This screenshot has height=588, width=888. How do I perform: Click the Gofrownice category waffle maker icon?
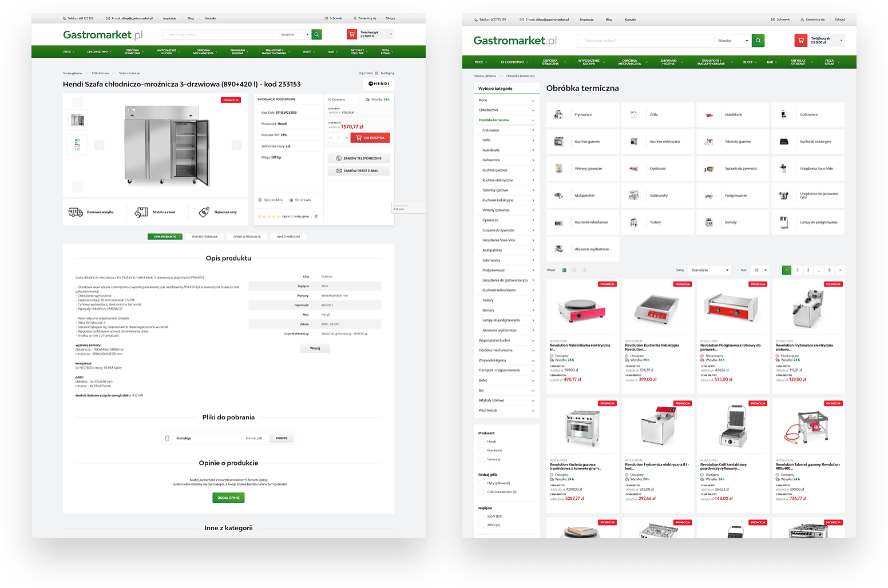784,114
